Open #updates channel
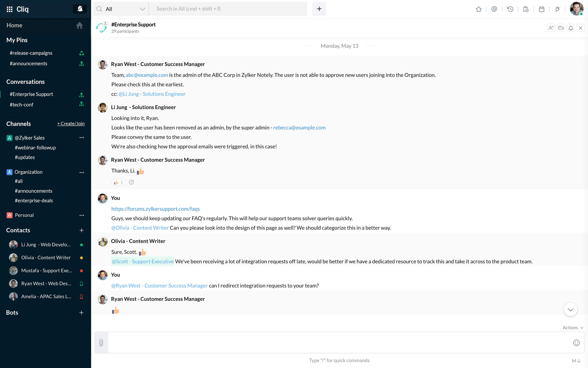 [25, 157]
